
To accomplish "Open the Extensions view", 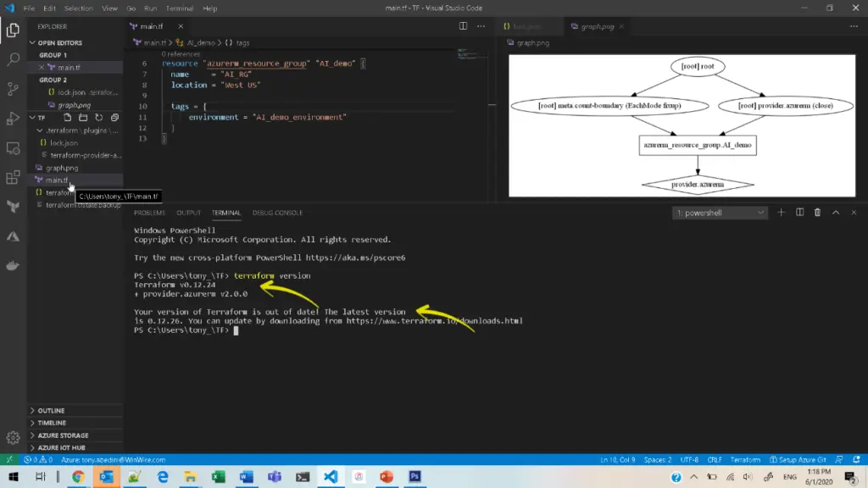I will 13,178.
